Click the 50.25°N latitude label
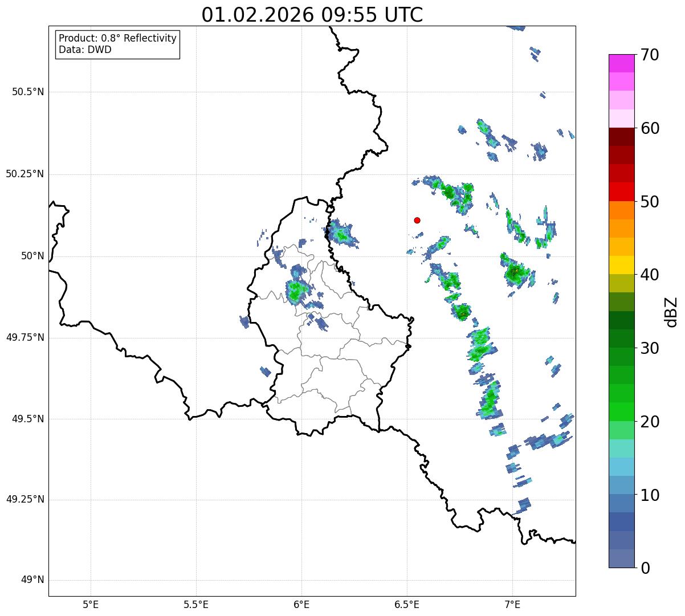The width and height of the screenshot is (685, 616). [x=25, y=174]
